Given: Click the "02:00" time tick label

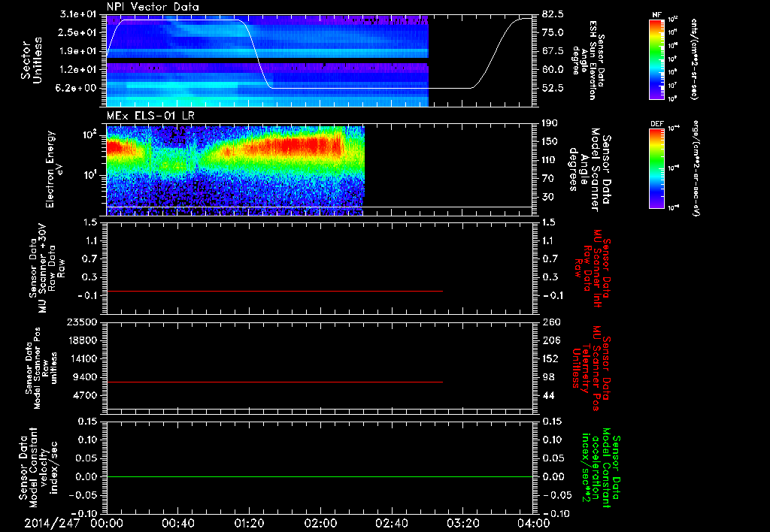Looking at the screenshot, I should click(320, 523).
